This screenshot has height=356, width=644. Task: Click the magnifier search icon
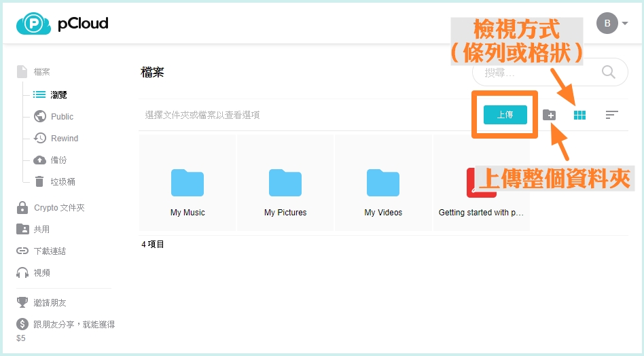tap(608, 72)
